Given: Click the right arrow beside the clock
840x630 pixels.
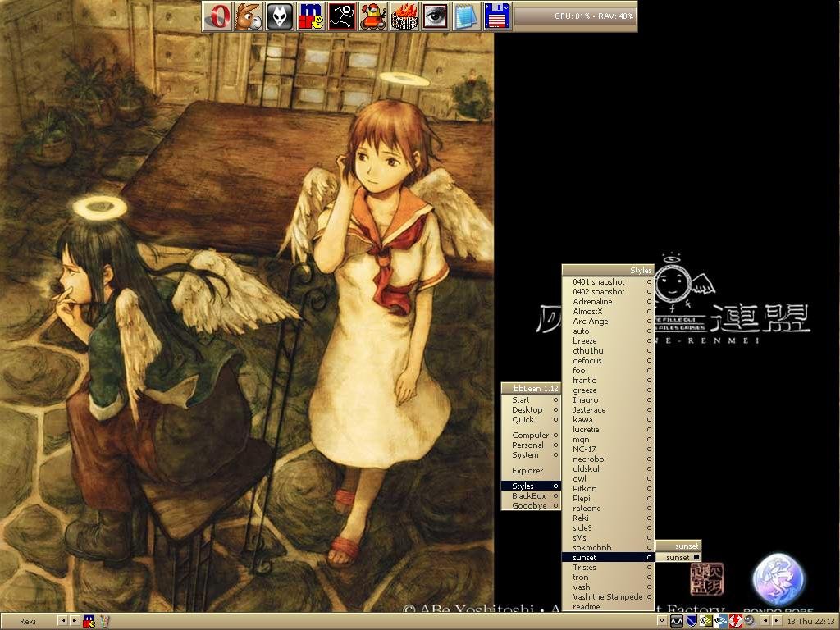Looking at the screenshot, I should (x=776, y=621).
